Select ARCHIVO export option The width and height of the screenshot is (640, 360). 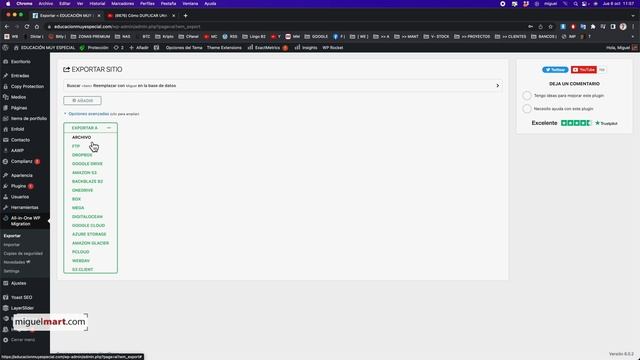click(x=82, y=138)
